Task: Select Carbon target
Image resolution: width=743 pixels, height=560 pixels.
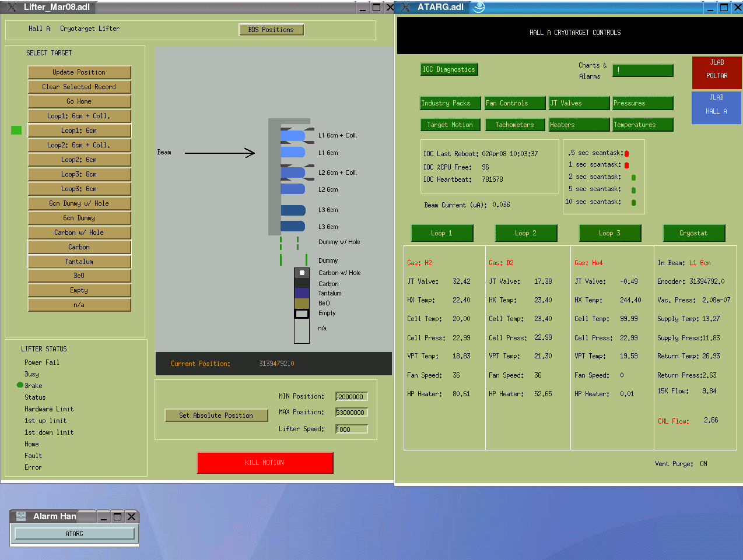Action: 79,247
